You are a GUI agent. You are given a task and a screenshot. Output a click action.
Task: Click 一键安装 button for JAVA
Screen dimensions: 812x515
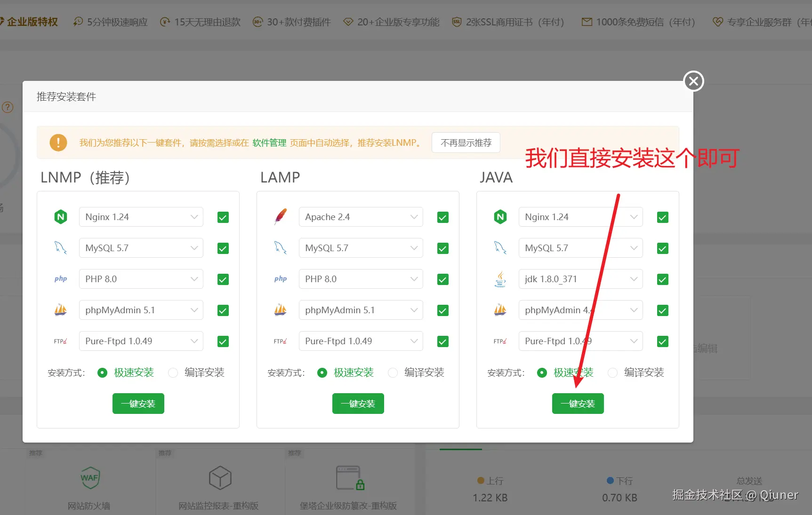click(x=578, y=404)
